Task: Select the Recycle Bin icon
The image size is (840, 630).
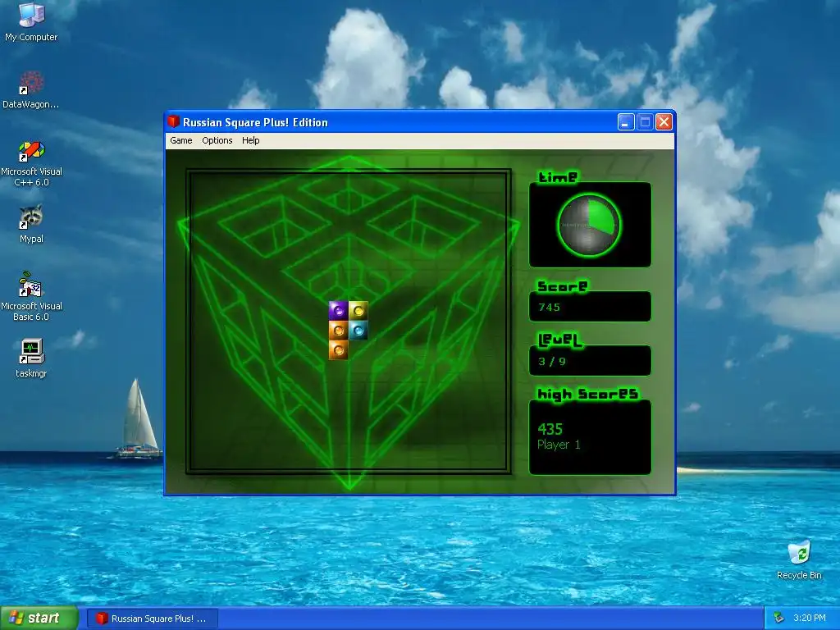Action: click(x=799, y=560)
